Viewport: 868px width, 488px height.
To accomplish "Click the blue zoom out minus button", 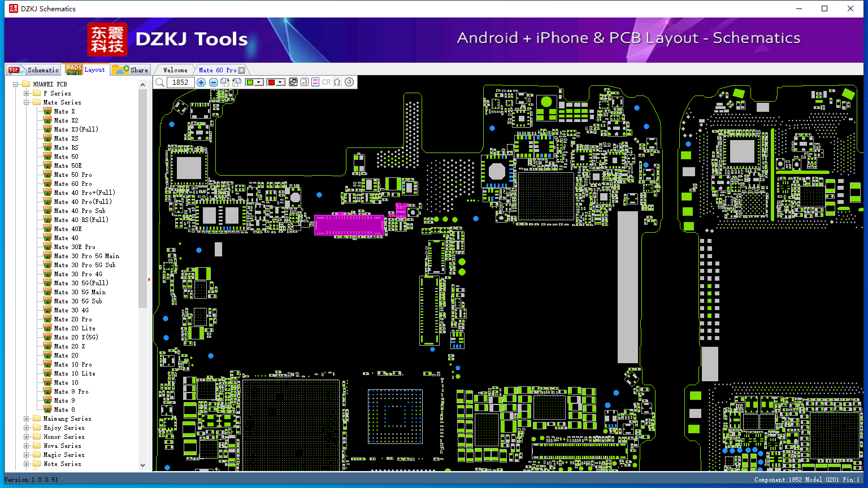I will click(214, 82).
